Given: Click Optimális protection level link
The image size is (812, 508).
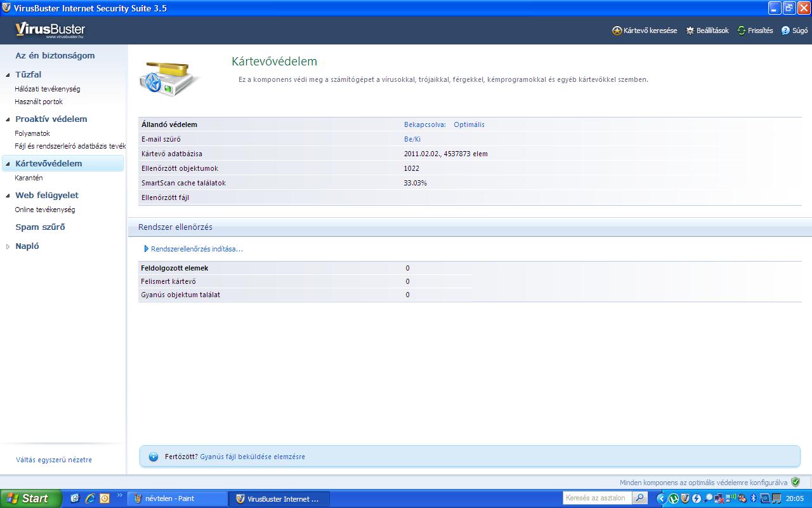Looking at the screenshot, I should pos(469,124).
